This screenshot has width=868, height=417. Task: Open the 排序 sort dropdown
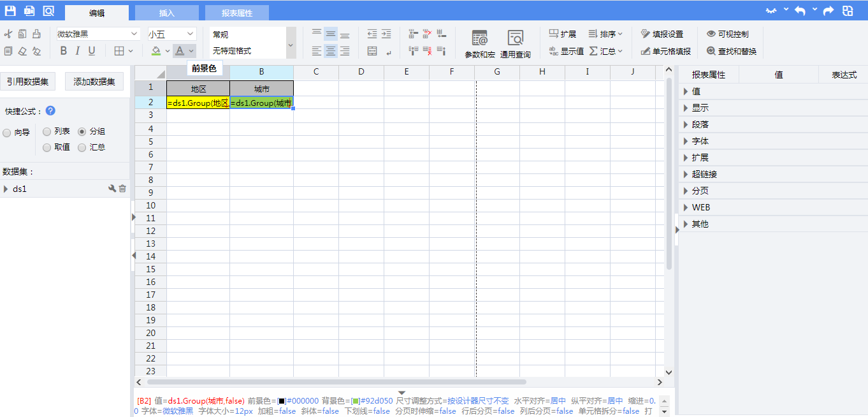tap(605, 34)
